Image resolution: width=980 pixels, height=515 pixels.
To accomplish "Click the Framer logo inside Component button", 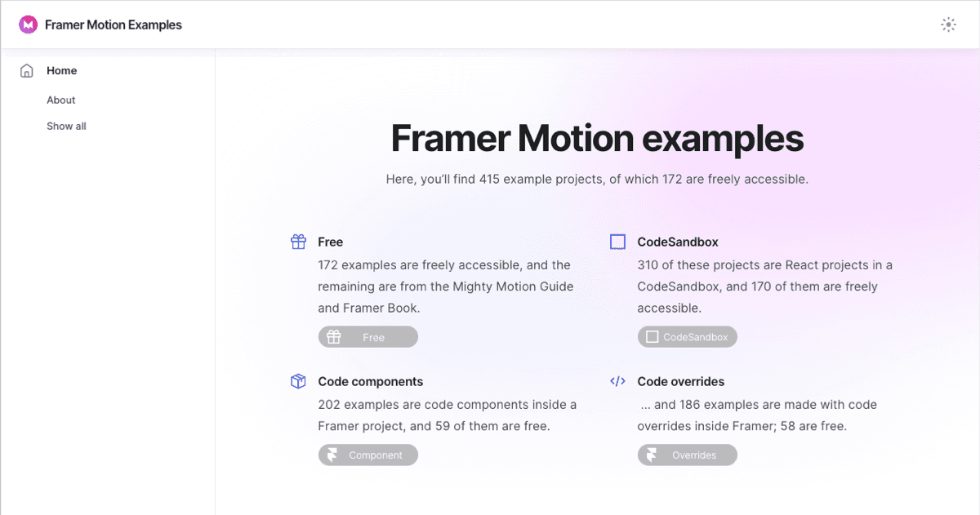I will point(332,455).
